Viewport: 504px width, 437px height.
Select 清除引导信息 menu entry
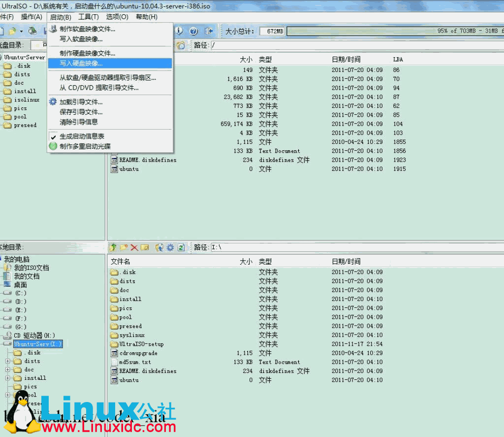[x=110, y=122]
